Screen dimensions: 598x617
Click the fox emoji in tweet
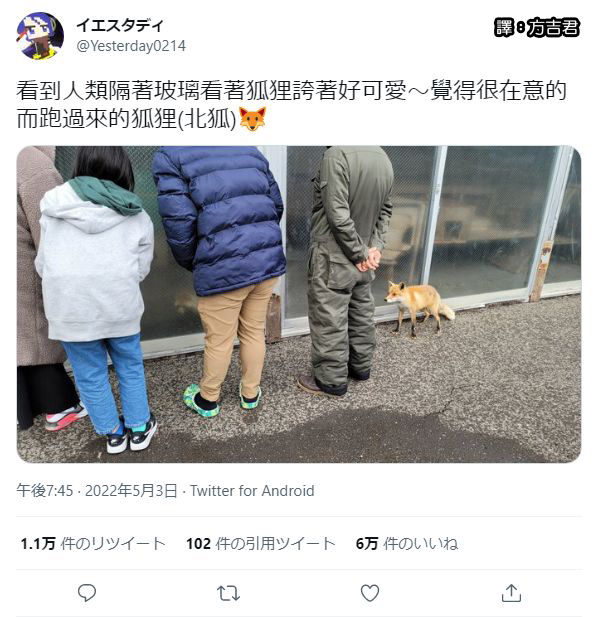(x=253, y=119)
